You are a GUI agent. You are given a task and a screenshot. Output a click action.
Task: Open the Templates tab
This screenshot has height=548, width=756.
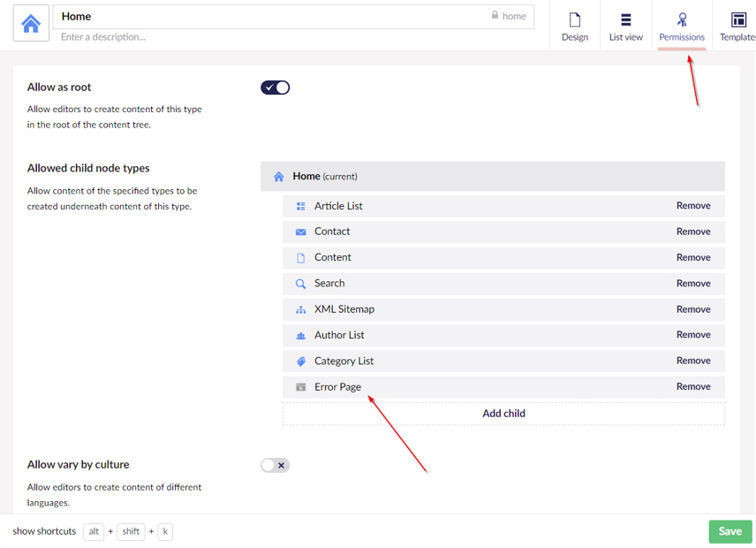pos(737,26)
